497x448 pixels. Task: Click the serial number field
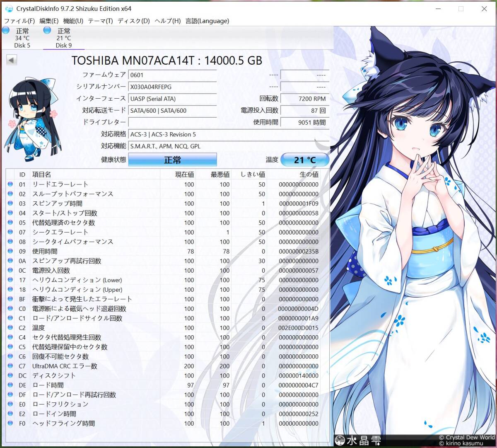(172, 87)
